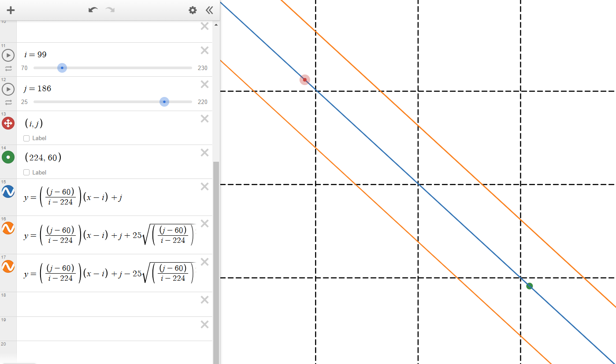
Task: Edit the upper limit 230 of slider i
Action: tap(203, 68)
